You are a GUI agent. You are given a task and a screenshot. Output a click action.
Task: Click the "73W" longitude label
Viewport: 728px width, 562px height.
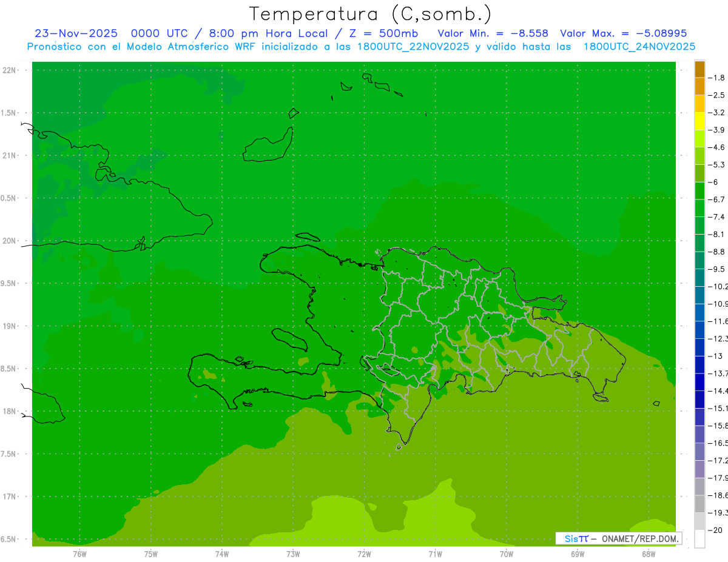[293, 554]
